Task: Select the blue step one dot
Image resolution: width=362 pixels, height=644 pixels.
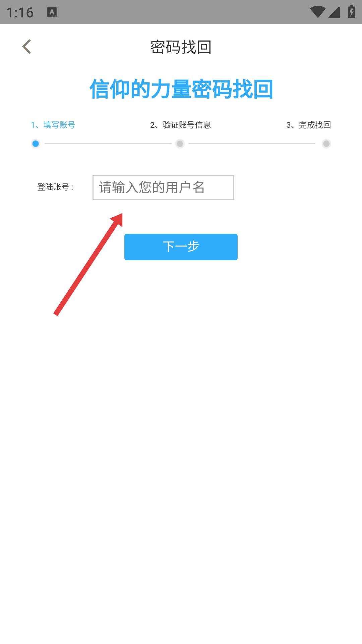Action: point(36,144)
